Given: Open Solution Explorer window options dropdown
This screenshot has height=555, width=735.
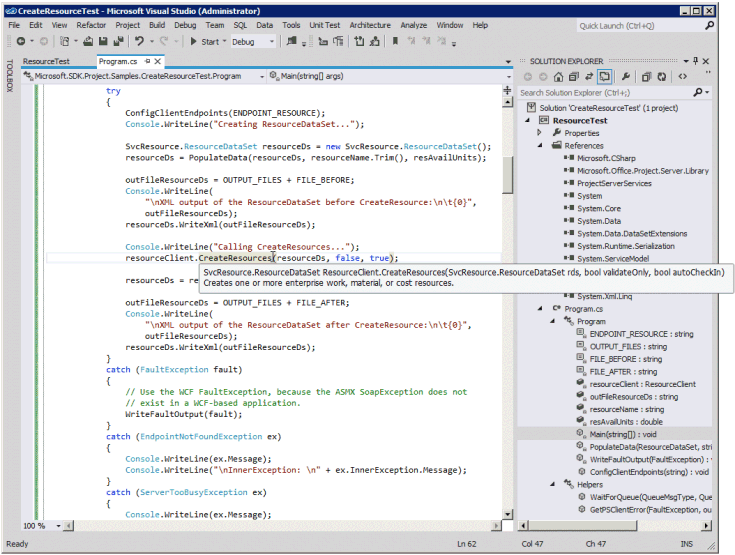Looking at the screenshot, I should click(686, 61).
